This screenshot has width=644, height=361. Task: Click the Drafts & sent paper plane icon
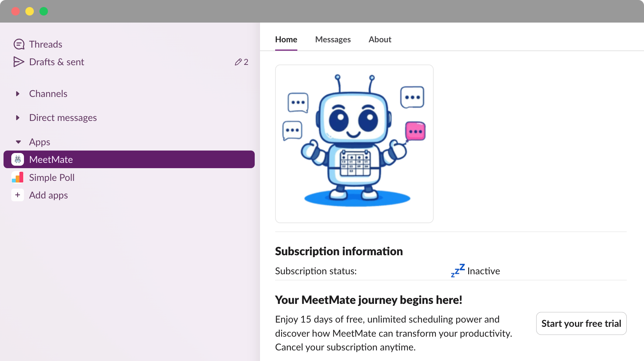pyautogui.click(x=19, y=62)
